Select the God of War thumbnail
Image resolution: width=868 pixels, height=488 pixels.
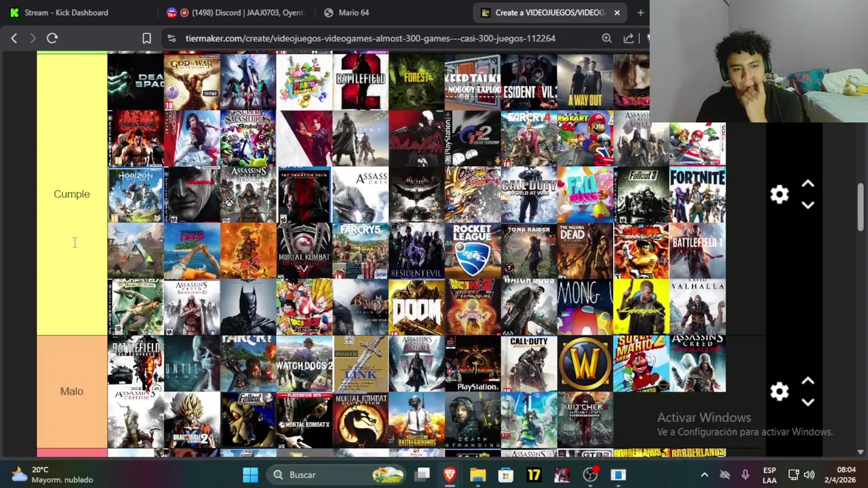(x=192, y=82)
